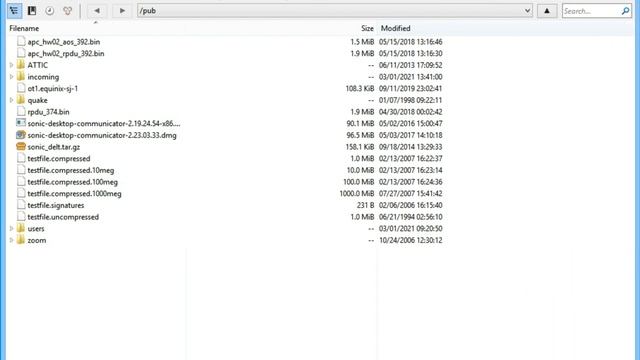Select the users folder name
640x360 pixels.
tap(36, 229)
